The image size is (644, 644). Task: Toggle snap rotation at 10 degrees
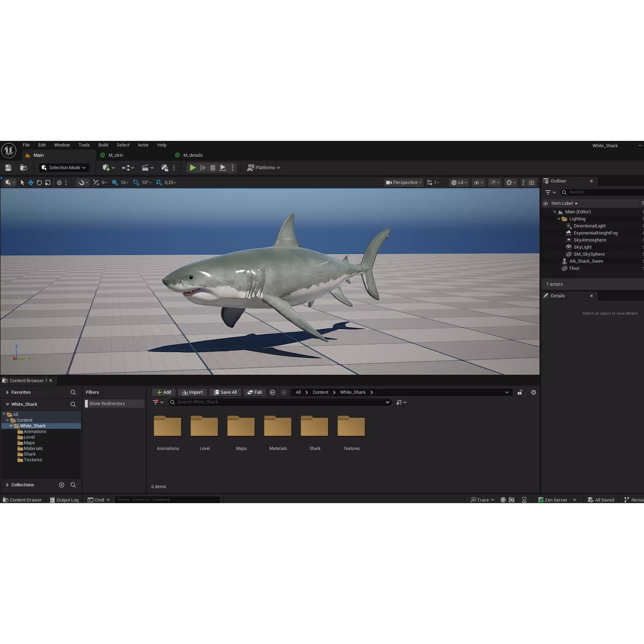click(142, 182)
